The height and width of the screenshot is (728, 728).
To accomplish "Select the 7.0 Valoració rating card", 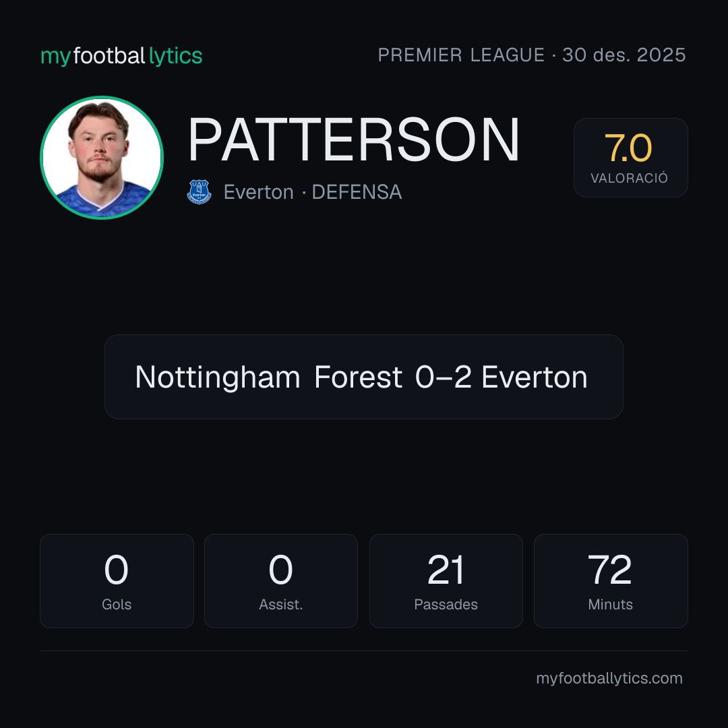I will (630, 157).
